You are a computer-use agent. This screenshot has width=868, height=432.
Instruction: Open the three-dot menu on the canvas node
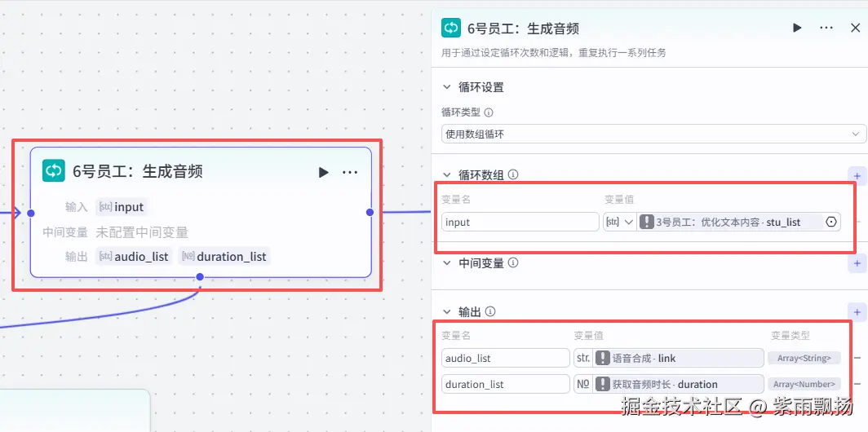(350, 173)
